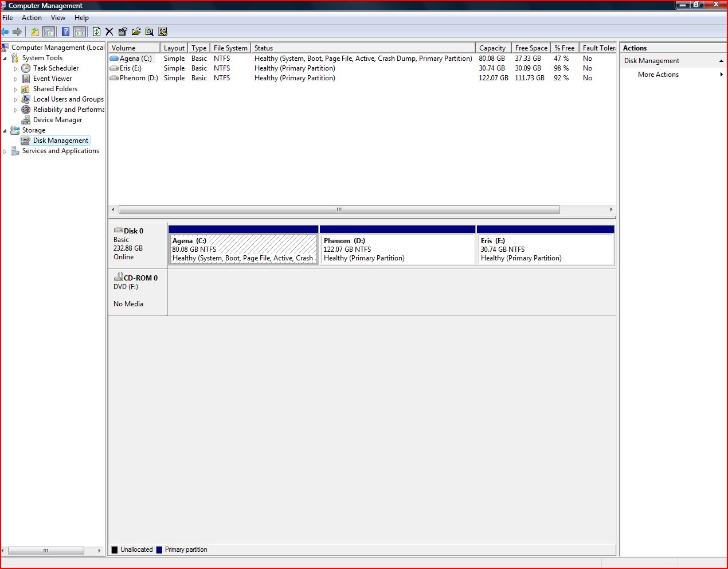Select the Storage node icon
The width and height of the screenshot is (728, 569).
pyautogui.click(x=15, y=130)
